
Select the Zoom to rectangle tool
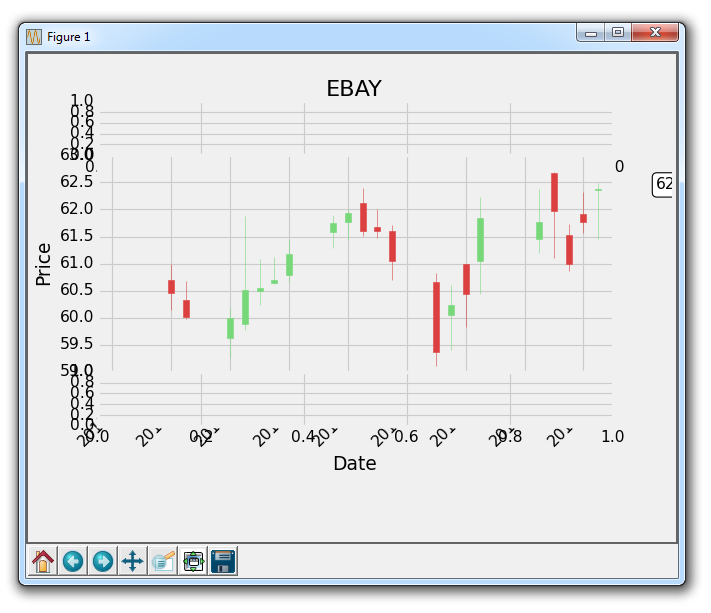(163, 561)
